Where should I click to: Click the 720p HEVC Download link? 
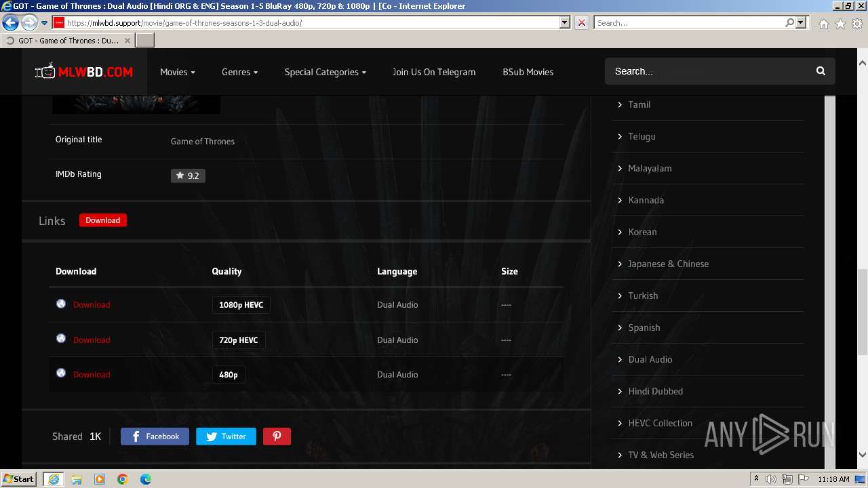pyautogui.click(x=92, y=340)
